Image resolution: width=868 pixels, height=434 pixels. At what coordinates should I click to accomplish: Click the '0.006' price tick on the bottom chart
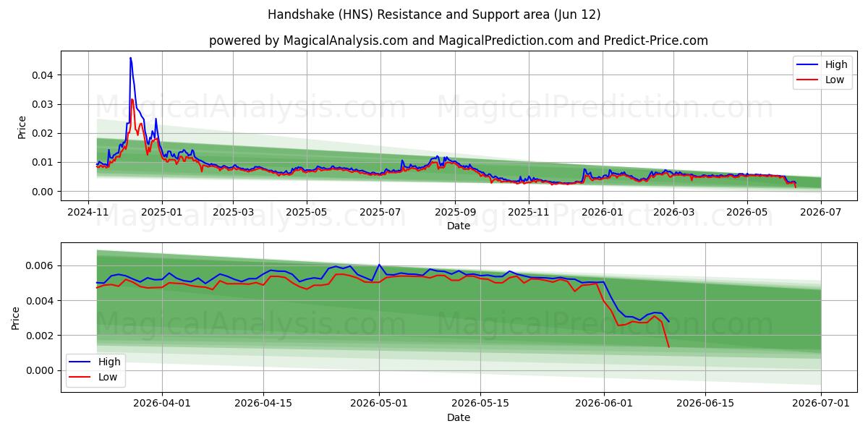pos(41,266)
